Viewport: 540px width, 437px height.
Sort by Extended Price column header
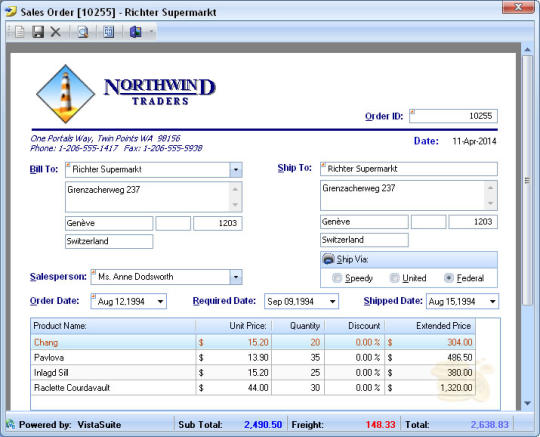430,326
